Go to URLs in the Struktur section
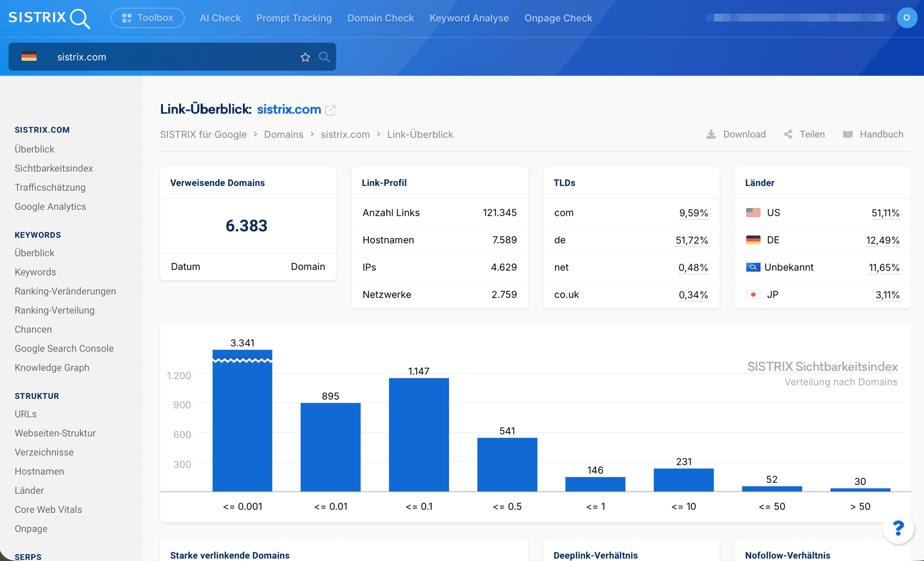The height and width of the screenshot is (561, 924). pyautogui.click(x=26, y=414)
